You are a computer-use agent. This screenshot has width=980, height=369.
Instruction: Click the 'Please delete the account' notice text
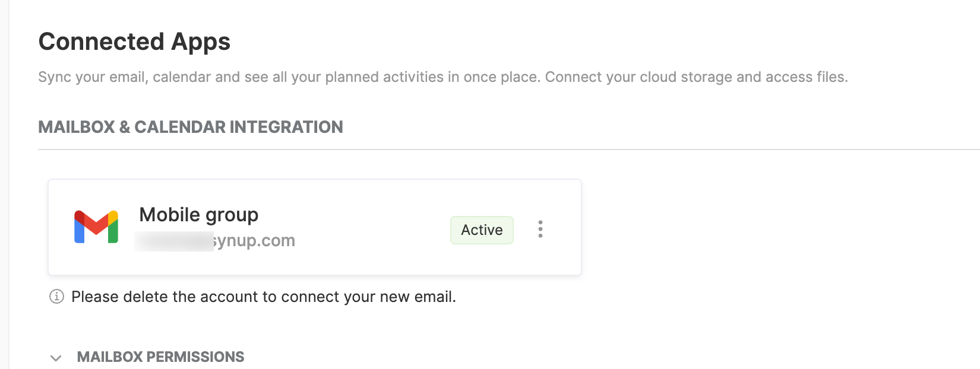tap(264, 297)
